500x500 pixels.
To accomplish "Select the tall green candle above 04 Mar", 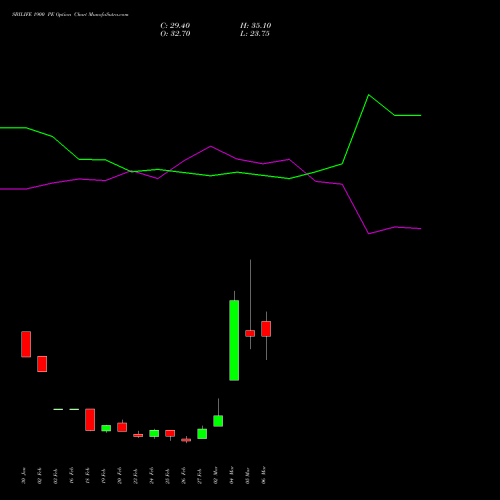I will point(234,340).
